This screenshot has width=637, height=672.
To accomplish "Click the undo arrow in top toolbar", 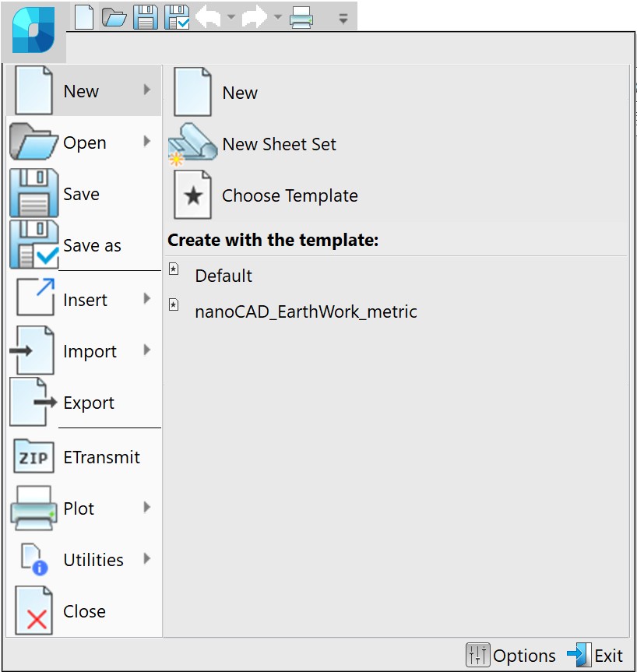I will 208,17.
